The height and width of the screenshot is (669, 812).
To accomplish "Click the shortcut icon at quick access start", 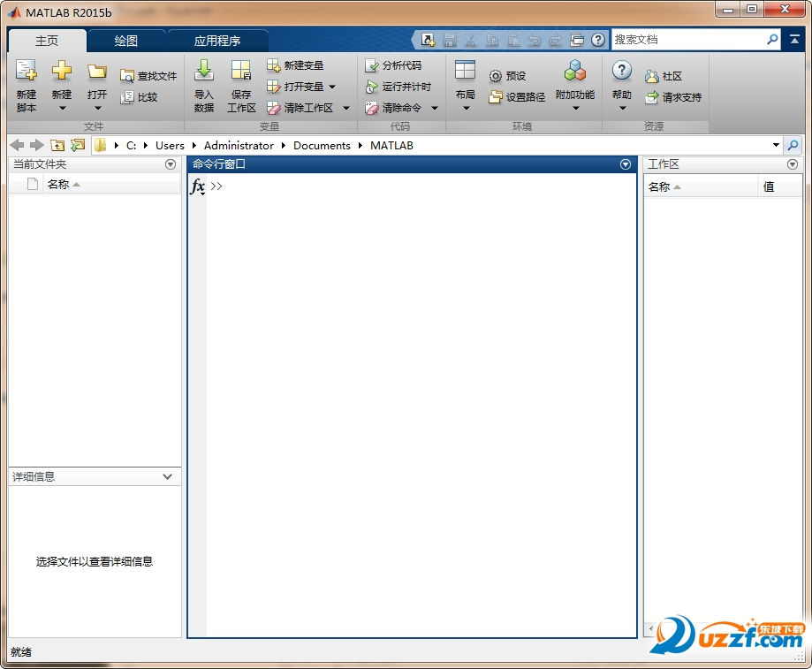I will tap(429, 40).
